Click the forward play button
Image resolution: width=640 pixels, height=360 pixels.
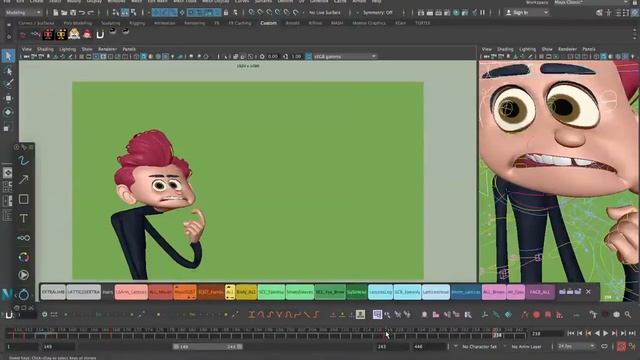pos(606,333)
